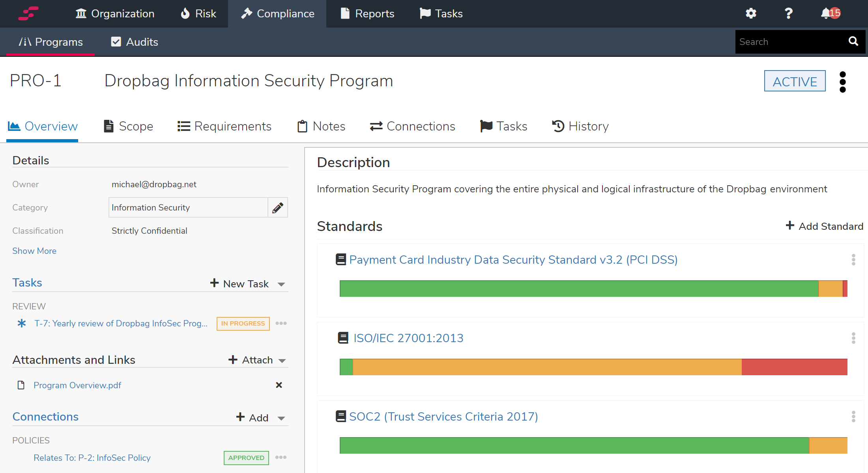Click into the Search field
This screenshot has height=473, width=868.
click(789, 42)
